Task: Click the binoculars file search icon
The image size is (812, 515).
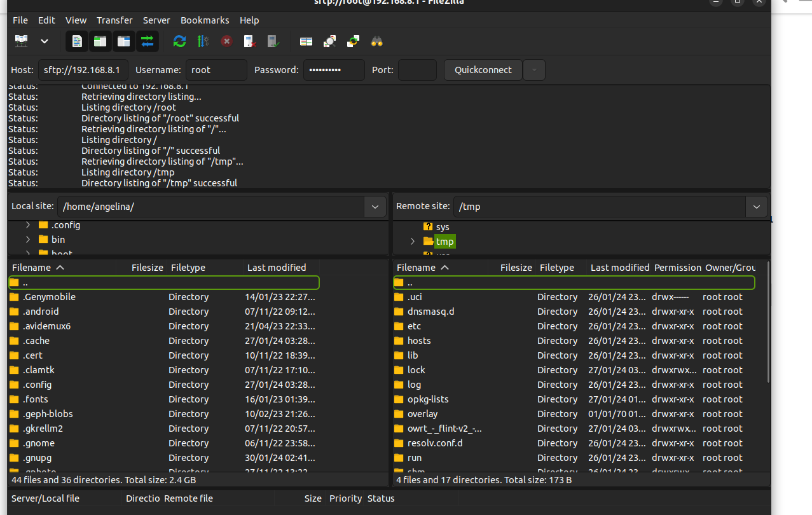Action: tap(377, 41)
